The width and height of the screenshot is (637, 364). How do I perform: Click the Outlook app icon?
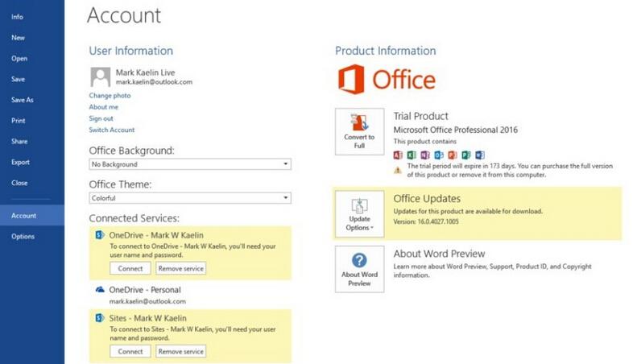tap(439, 155)
